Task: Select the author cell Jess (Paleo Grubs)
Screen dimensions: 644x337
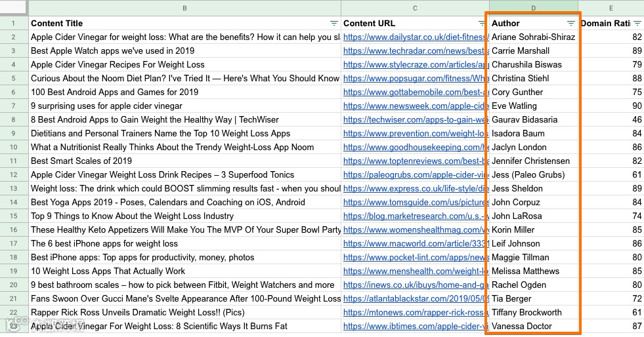Action: (534, 174)
